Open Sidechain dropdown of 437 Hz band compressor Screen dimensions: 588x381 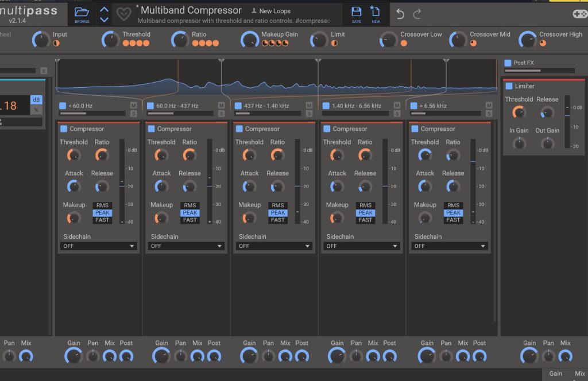[x=274, y=246]
